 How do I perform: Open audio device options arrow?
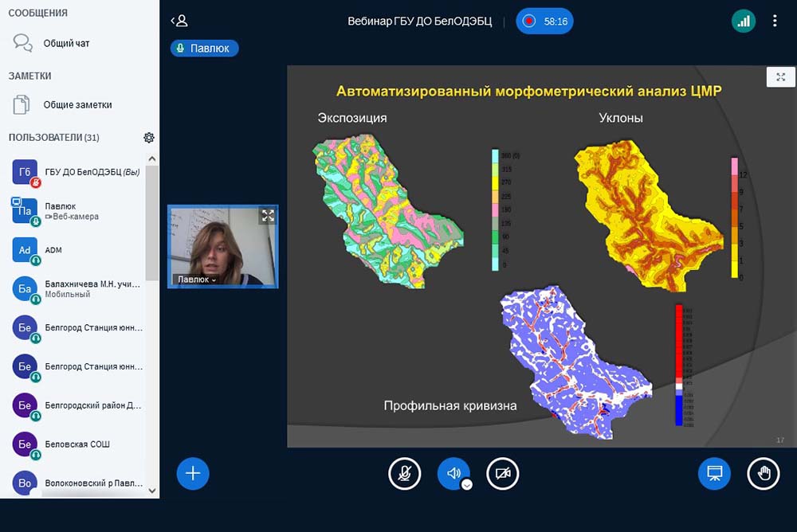(x=466, y=485)
